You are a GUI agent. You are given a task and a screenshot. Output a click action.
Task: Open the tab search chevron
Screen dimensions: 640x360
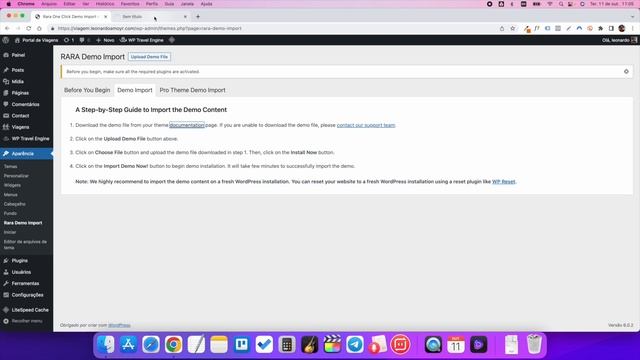pyautogui.click(x=632, y=17)
